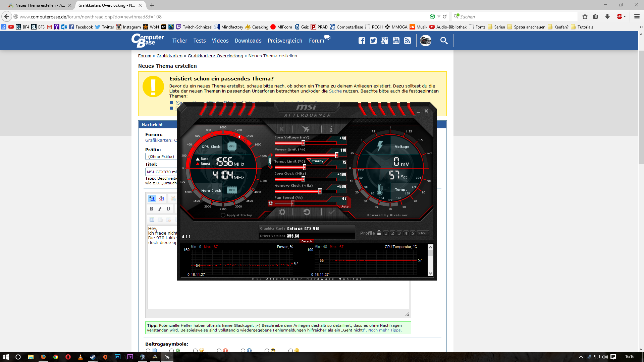The image size is (644, 362).
Task: Toggle the fan speed Auto button
Action: pos(345,206)
